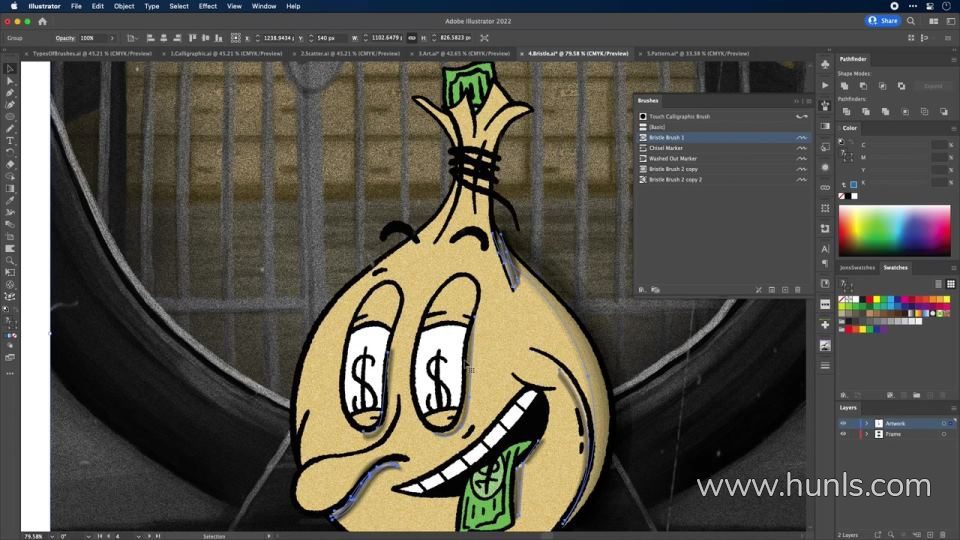Click the Outline pathfinder icon
The width and height of the screenshot is (960, 540).
tap(924, 112)
